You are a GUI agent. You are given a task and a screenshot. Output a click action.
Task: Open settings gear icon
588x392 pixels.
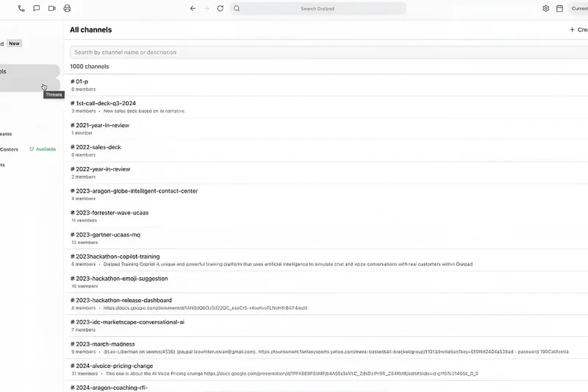(x=545, y=9)
